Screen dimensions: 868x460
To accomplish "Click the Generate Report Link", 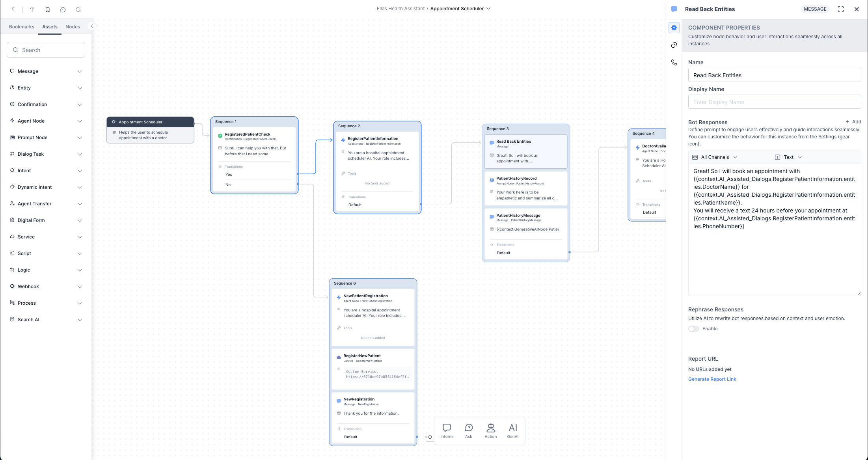I will (x=712, y=379).
